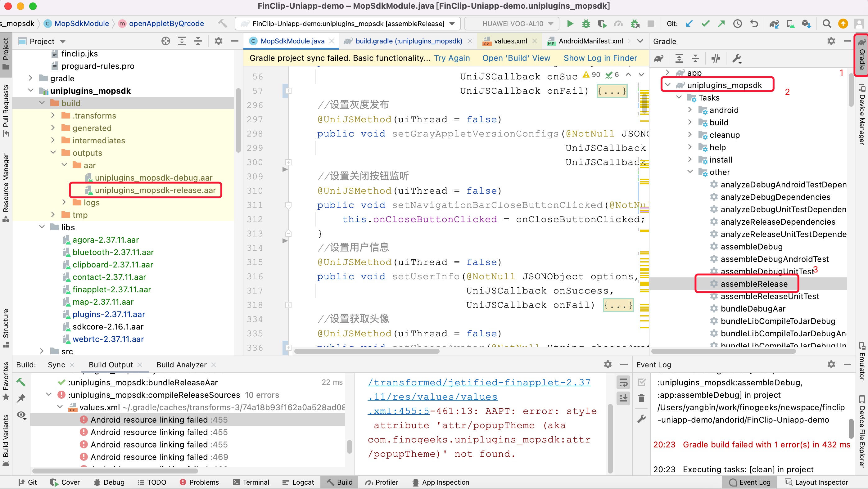
Task: Click the Search Everywhere magnifier icon
Action: pos(826,24)
